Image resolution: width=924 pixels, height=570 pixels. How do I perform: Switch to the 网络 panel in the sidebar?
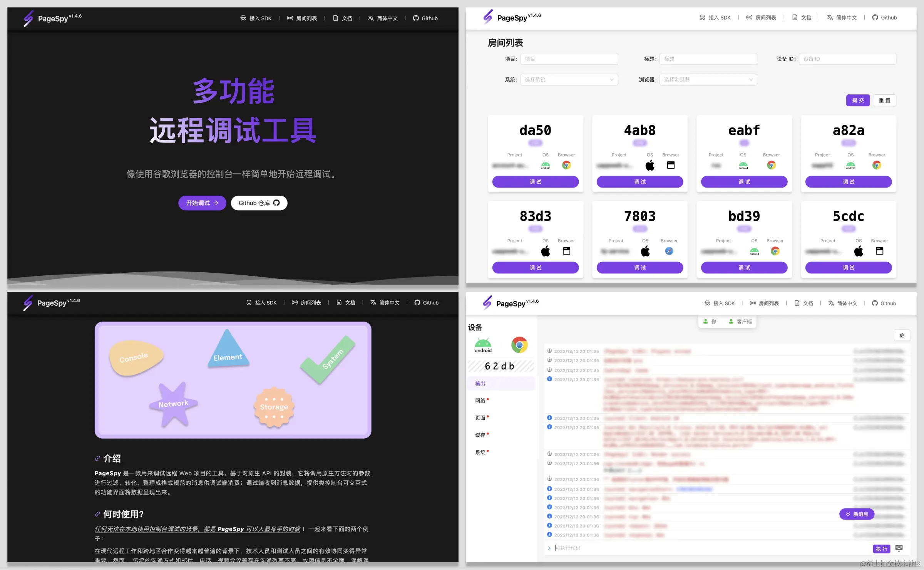coord(480,401)
